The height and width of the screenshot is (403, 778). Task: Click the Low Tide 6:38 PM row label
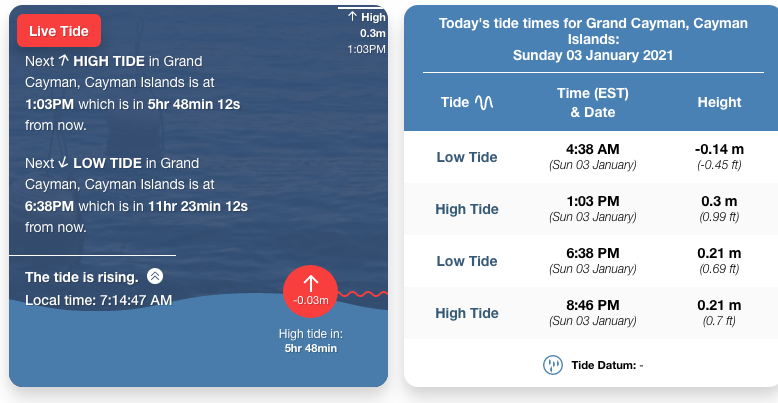pyautogui.click(x=467, y=261)
